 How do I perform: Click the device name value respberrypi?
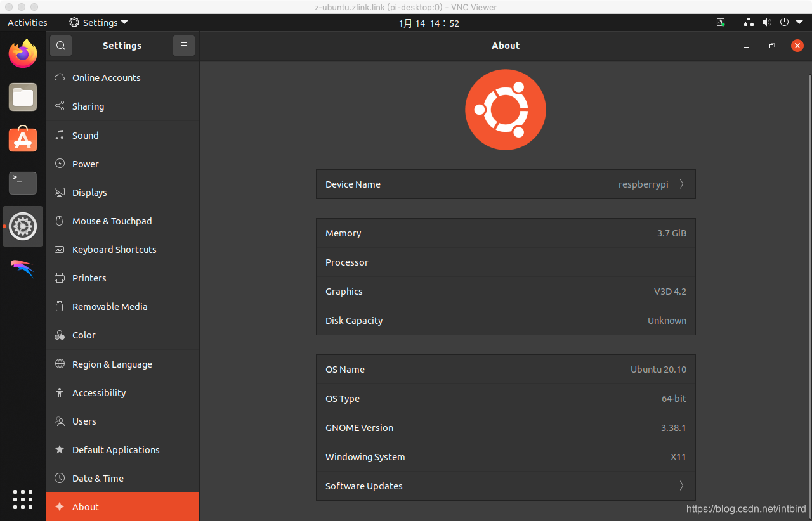[643, 184]
